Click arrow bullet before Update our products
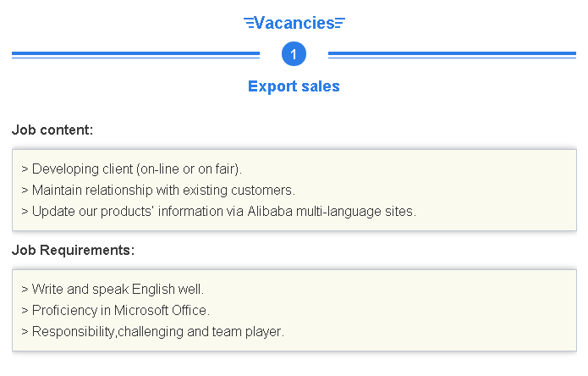This screenshot has width=588, height=376. (25, 212)
